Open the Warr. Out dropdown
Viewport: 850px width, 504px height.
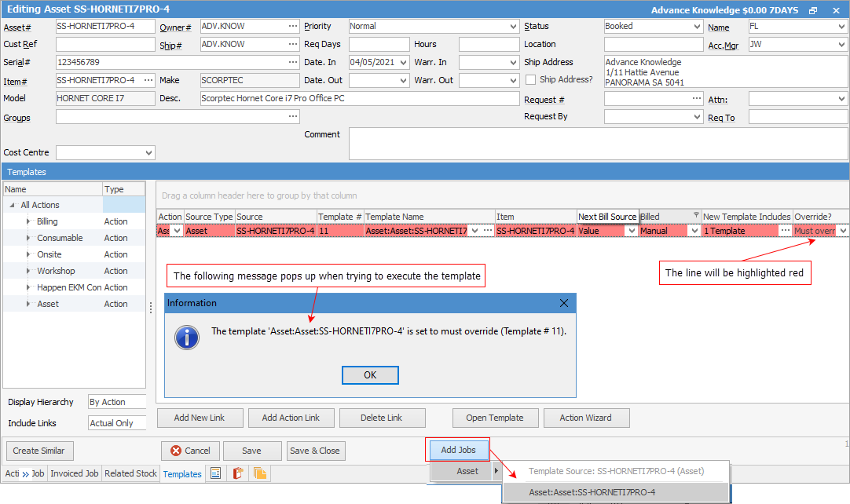coord(513,80)
